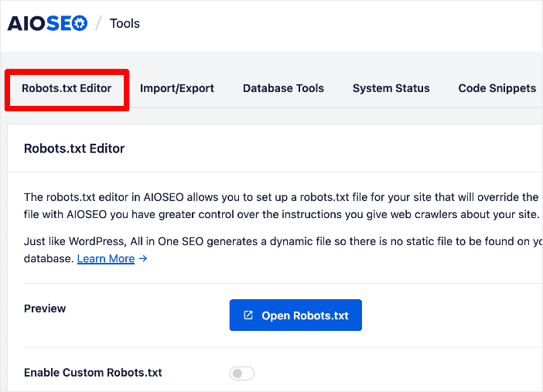Click the Robots.txt Editor section heading
Viewport: 543px width, 392px height.
tap(74, 148)
